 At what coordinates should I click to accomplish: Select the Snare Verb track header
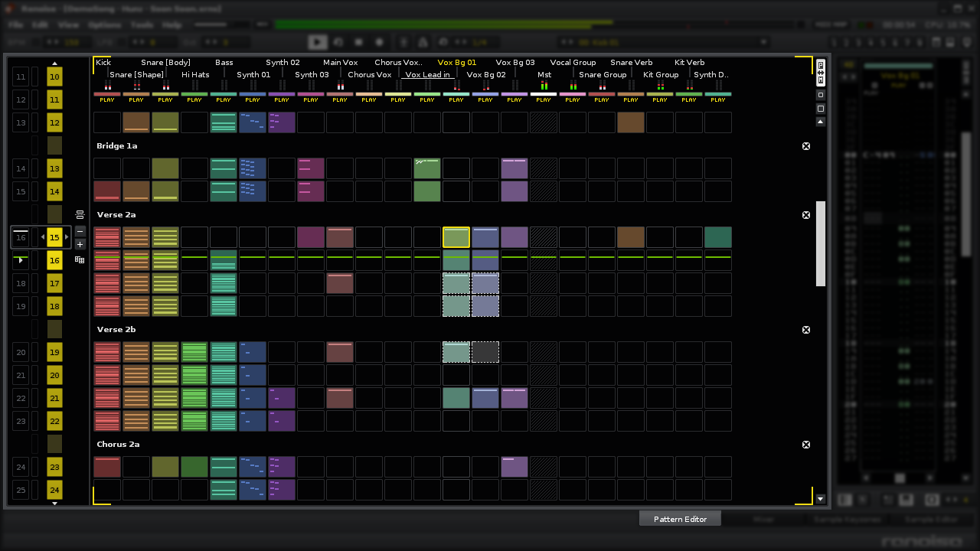(x=632, y=63)
